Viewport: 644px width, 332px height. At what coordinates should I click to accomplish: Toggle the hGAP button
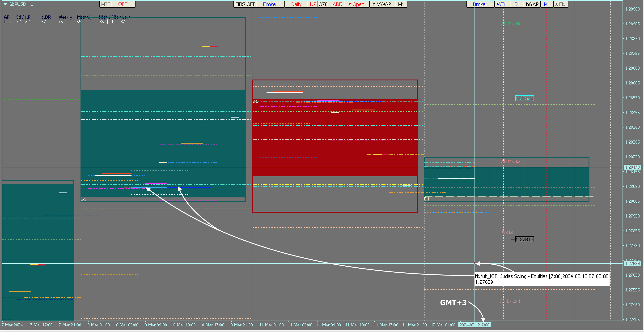tap(532, 4)
